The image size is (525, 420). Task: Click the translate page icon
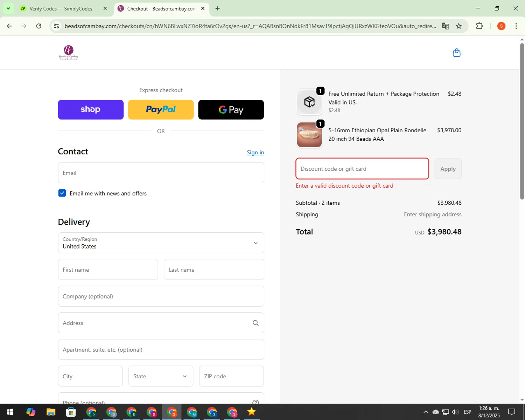point(445,26)
